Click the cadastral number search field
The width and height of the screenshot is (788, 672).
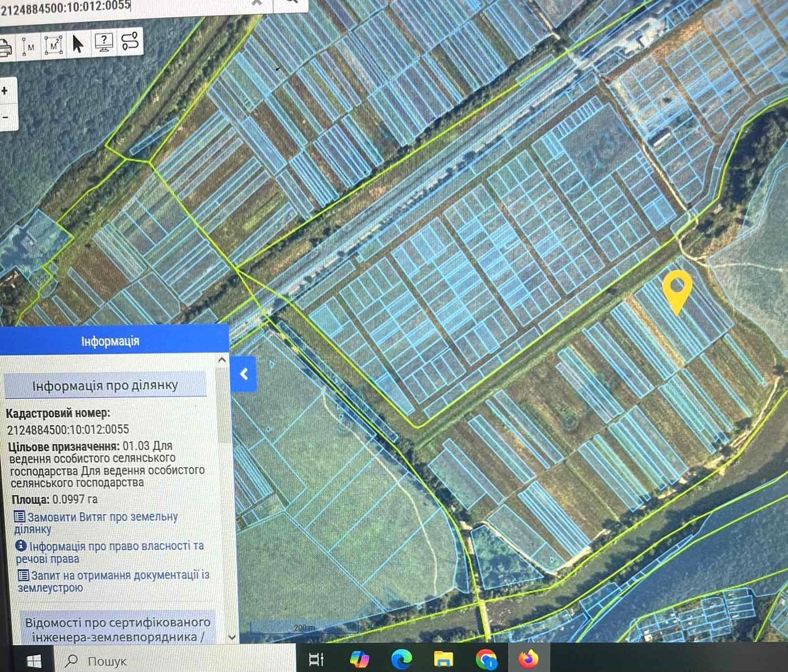click(x=112, y=6)
